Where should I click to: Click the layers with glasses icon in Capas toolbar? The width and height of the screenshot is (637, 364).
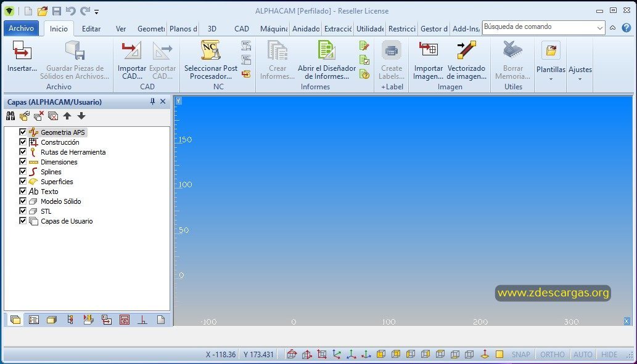click(25, 116)
